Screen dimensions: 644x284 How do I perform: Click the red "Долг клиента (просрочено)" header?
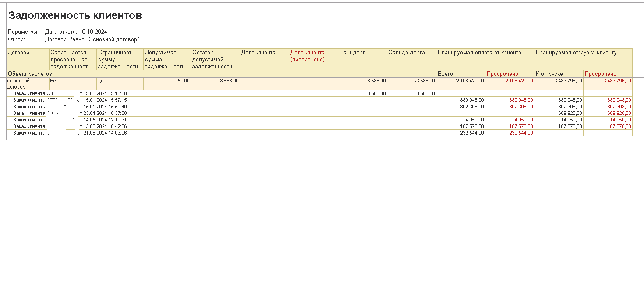coord(308,56)
